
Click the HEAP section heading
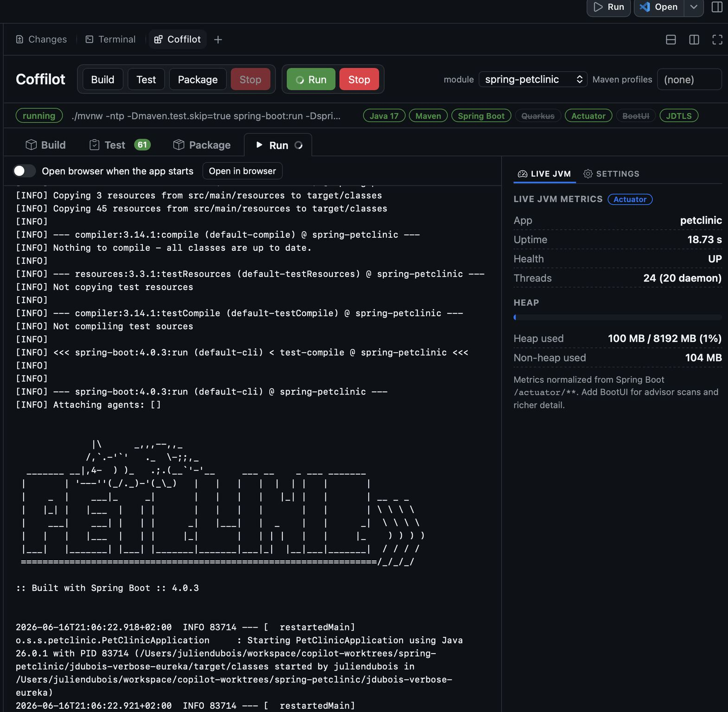click(x=526, y=303)
